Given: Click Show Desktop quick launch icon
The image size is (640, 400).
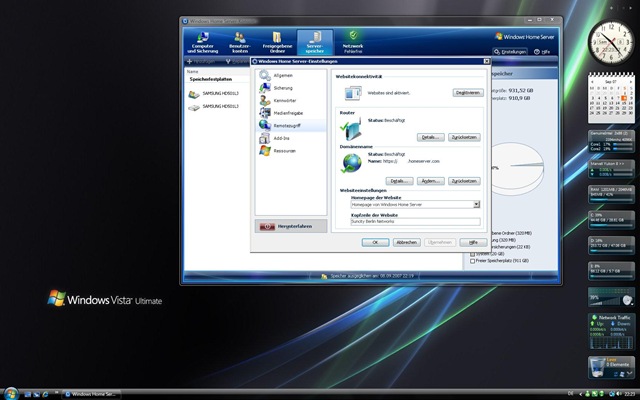Looking at the screenshot, I should 28,394.
